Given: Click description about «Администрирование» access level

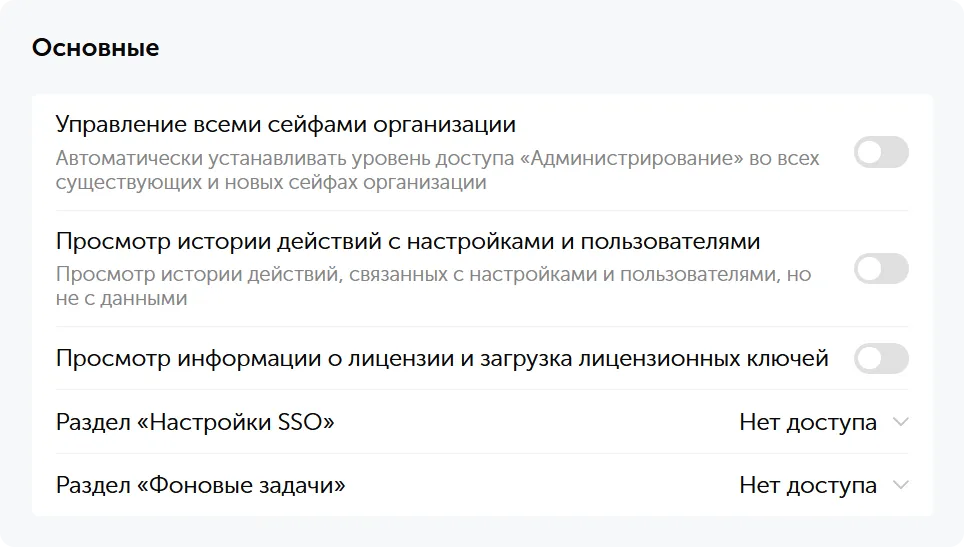Looking at the screenshot, I should click(x=437, y=170).
